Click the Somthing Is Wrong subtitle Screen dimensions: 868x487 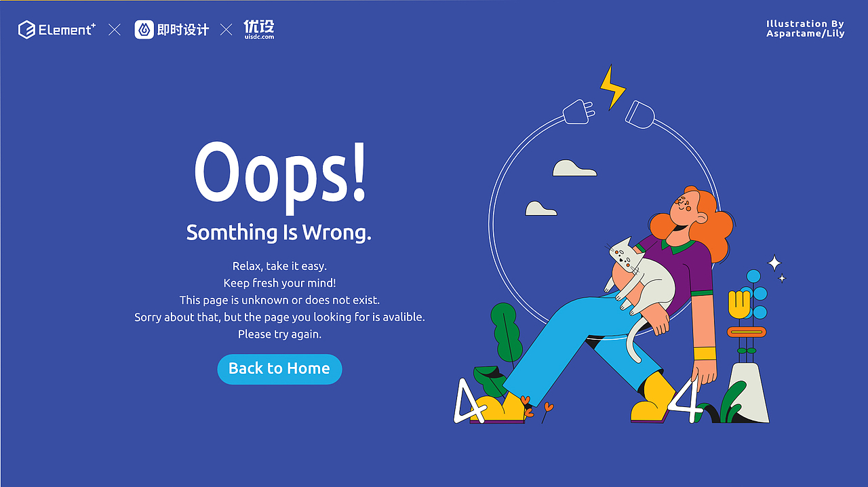point(279,233)
